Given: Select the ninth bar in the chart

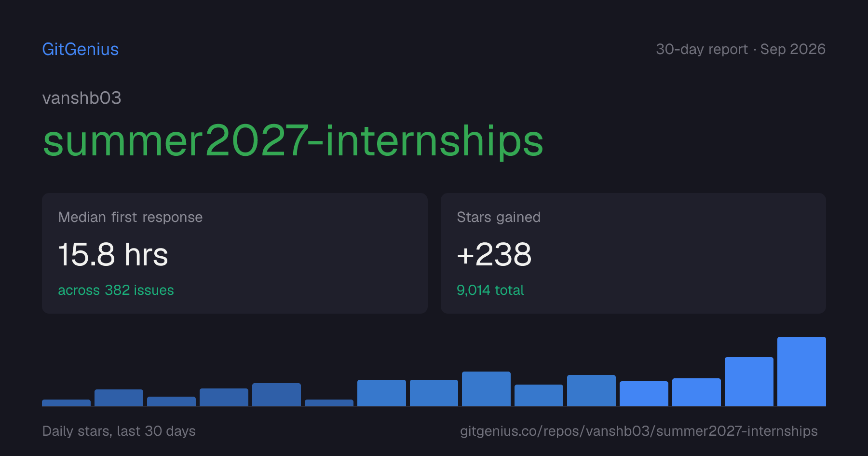Looking at the screenshot, I should [486, 389].
